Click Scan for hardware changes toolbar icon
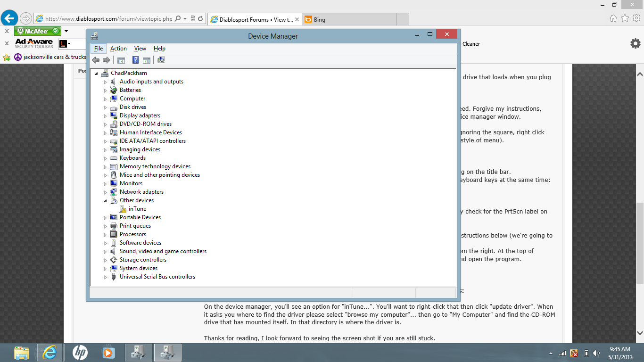The height and width of the screenshot is (362, 644). [161, 60]
